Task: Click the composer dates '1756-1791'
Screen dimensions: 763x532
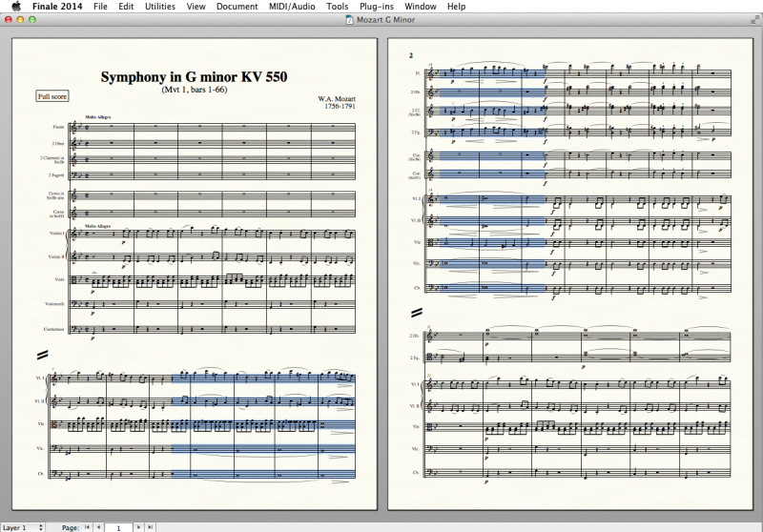Action: tap(340, 106)
